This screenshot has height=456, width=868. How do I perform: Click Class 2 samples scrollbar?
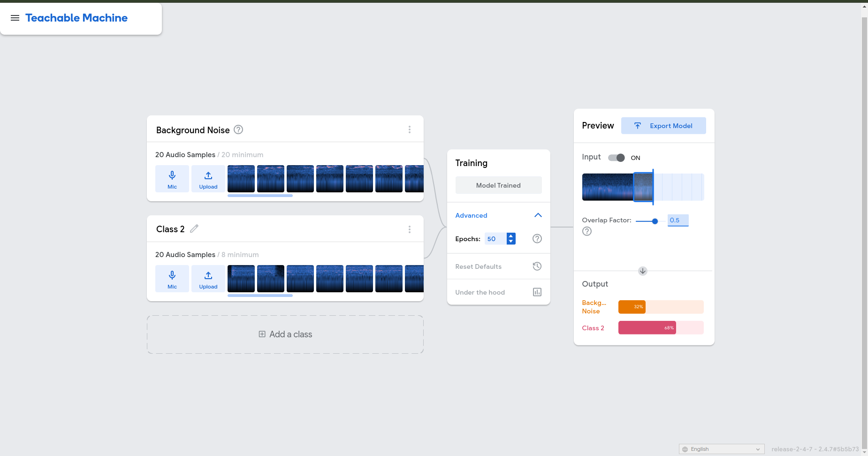click(x=260, y=296)
